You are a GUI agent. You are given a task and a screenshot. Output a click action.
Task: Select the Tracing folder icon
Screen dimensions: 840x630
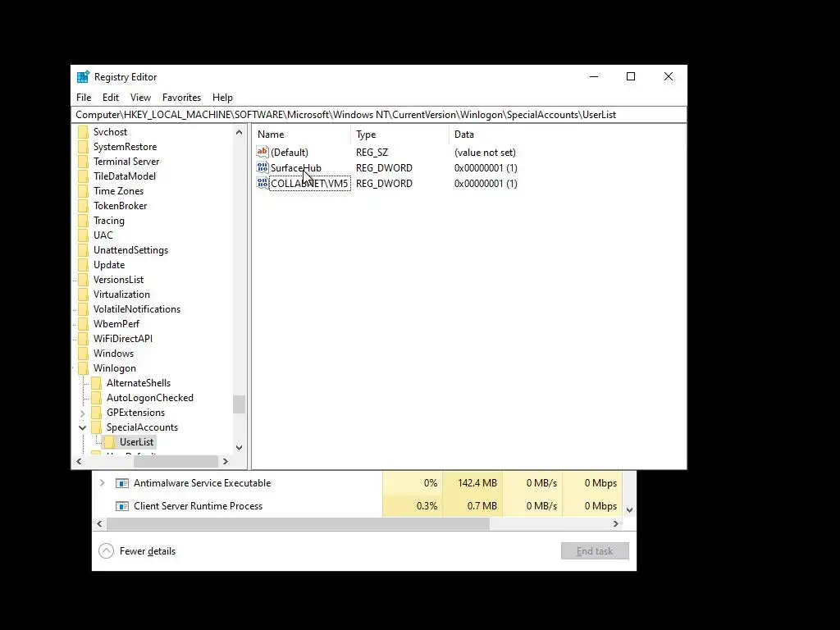click(83, 220)
